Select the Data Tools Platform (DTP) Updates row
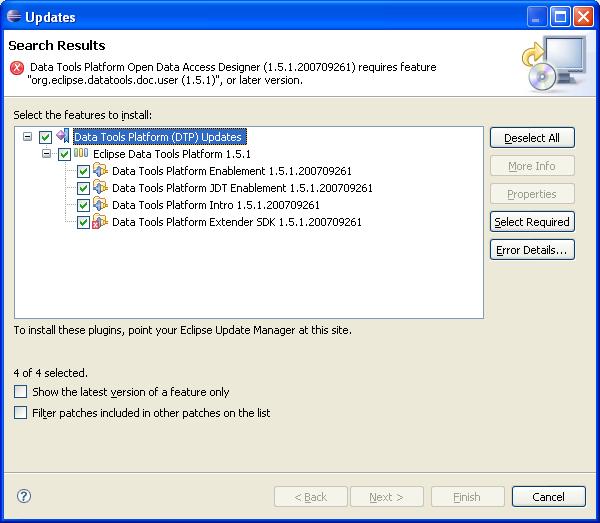 click(160, 137)
